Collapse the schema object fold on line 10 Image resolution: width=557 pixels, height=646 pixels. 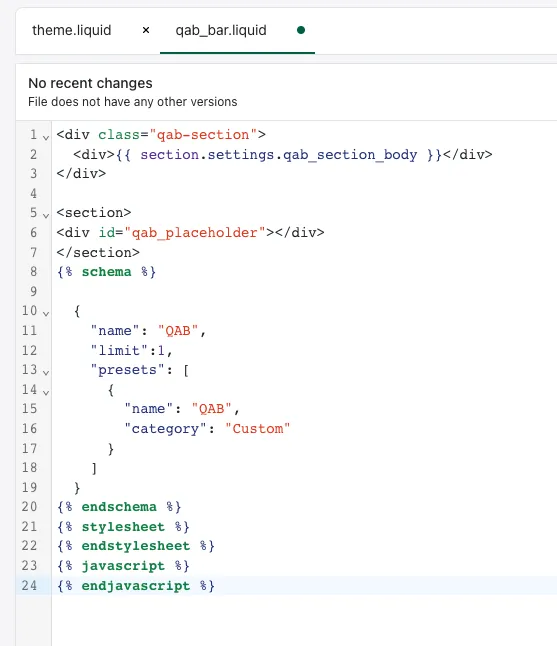(46, 313)
